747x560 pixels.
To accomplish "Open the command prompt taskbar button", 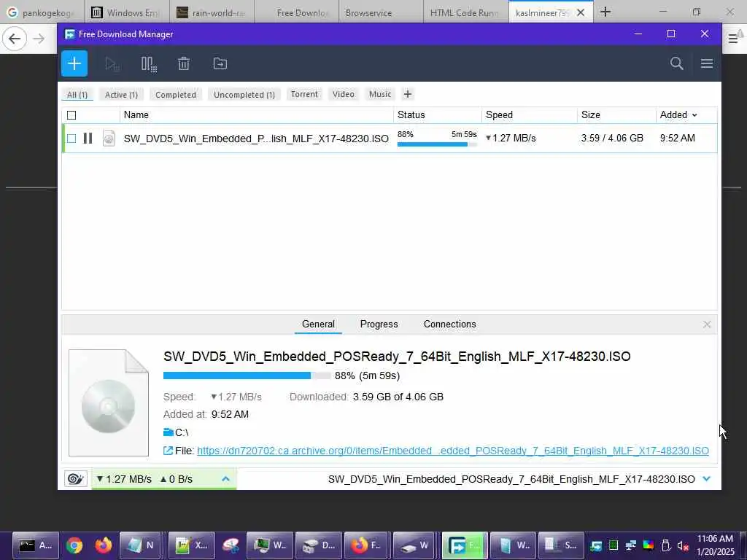I will tap(36, 545).
